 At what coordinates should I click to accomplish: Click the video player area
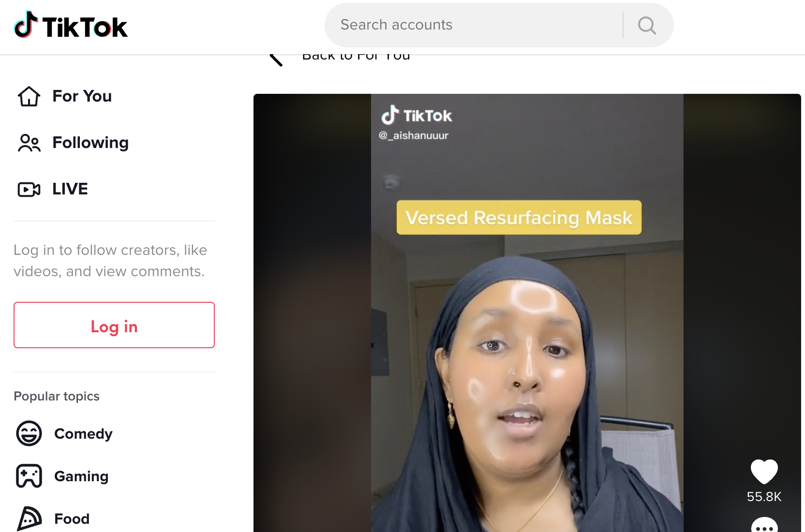[527, 313]
